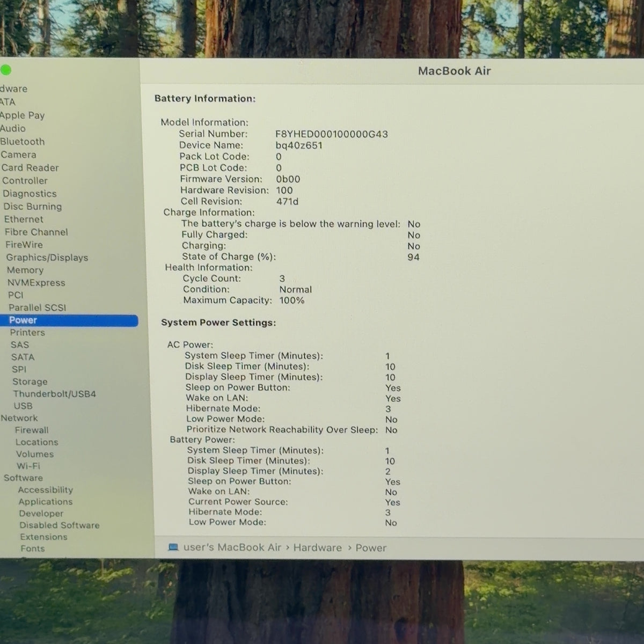
Task: Click the MacBook Air window title
Action: click(x=455, y=71)
